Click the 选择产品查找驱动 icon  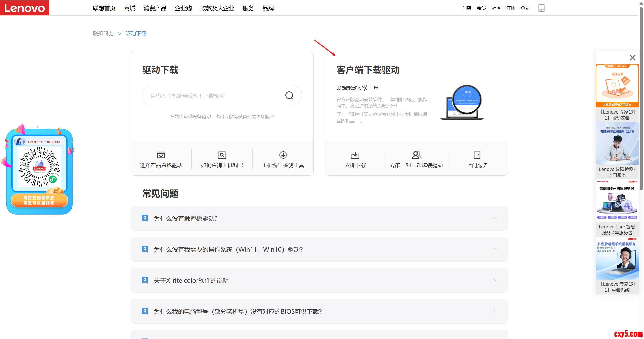[161, 155]
